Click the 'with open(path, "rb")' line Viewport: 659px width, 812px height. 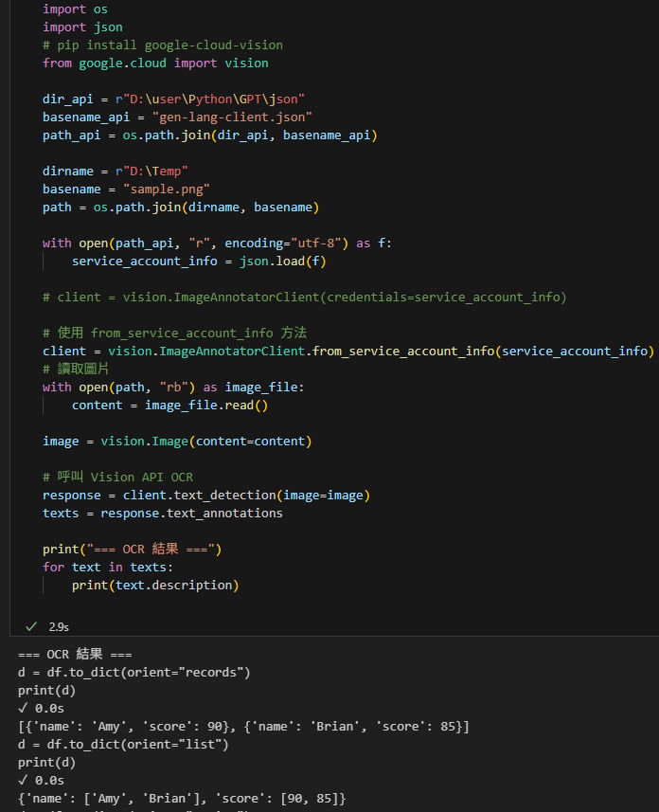point(173,387)
